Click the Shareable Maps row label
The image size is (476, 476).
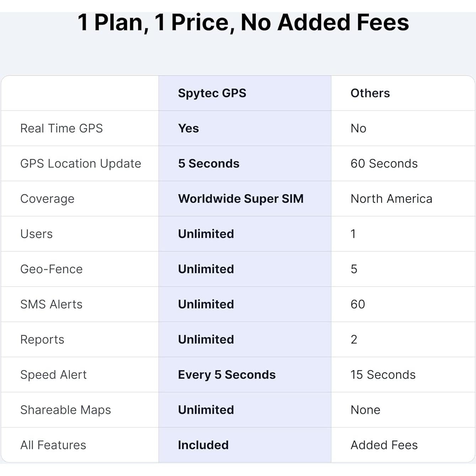(65, 410)
